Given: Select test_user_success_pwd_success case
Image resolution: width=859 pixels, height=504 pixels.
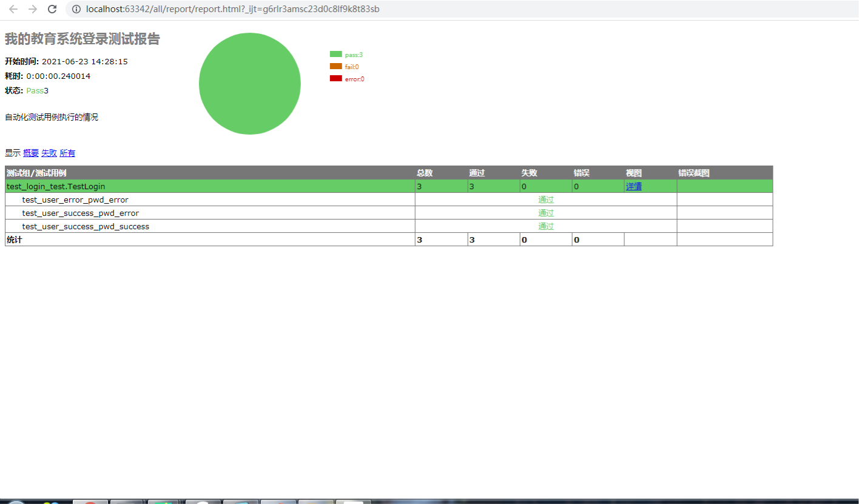Looking at the screenshot, I should pos(86,226).
